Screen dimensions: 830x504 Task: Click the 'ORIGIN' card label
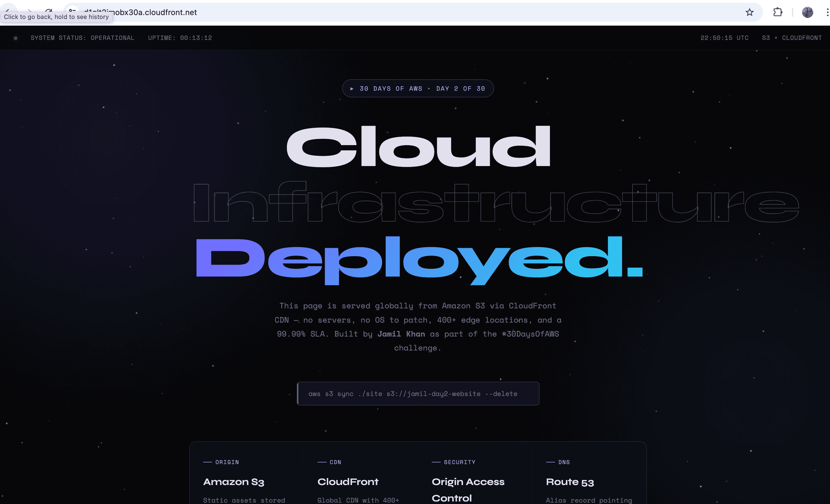point(227,462)
